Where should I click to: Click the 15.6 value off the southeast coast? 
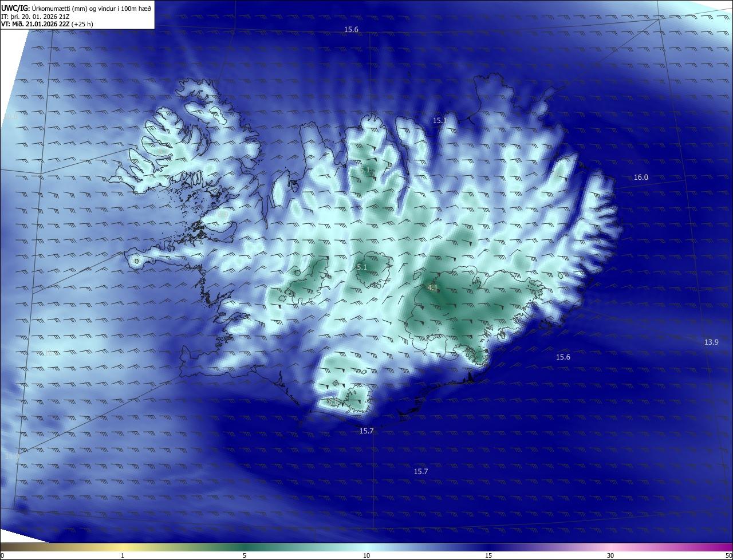point(563,357)
